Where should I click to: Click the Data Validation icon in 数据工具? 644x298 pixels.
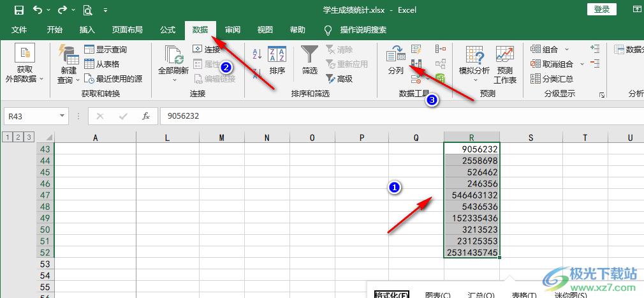415,78
